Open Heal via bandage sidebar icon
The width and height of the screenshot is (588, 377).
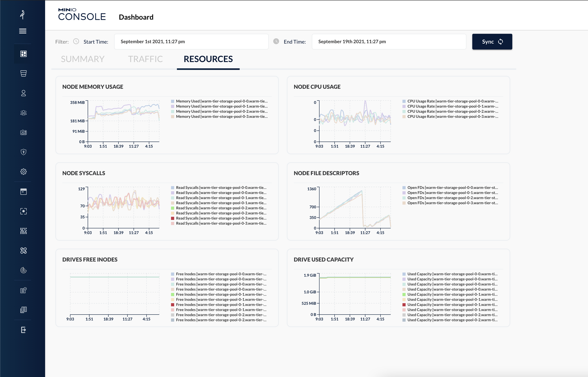click(x=24, y=250)
